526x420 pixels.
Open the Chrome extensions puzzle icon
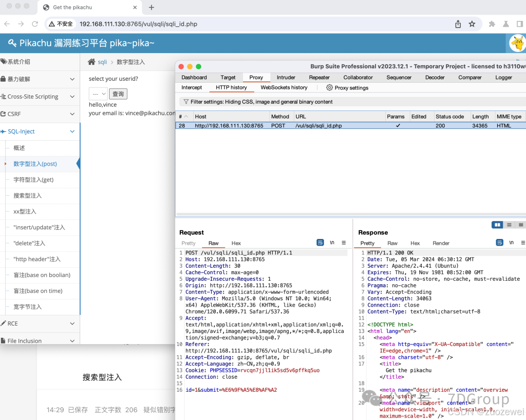pos(492,24)
